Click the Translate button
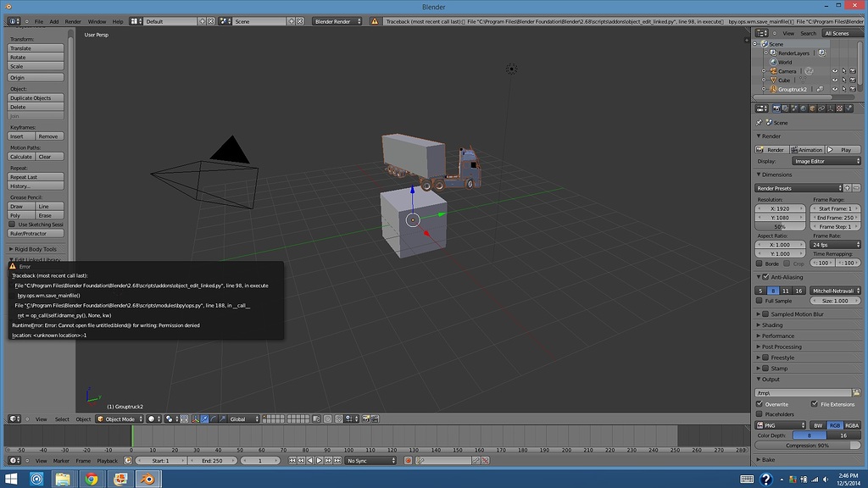 coord(36,48)
